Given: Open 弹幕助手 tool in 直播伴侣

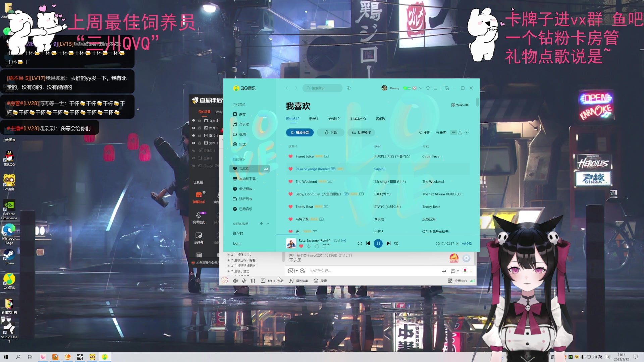Looking at the screenshot, I should (x=199, y=197).
